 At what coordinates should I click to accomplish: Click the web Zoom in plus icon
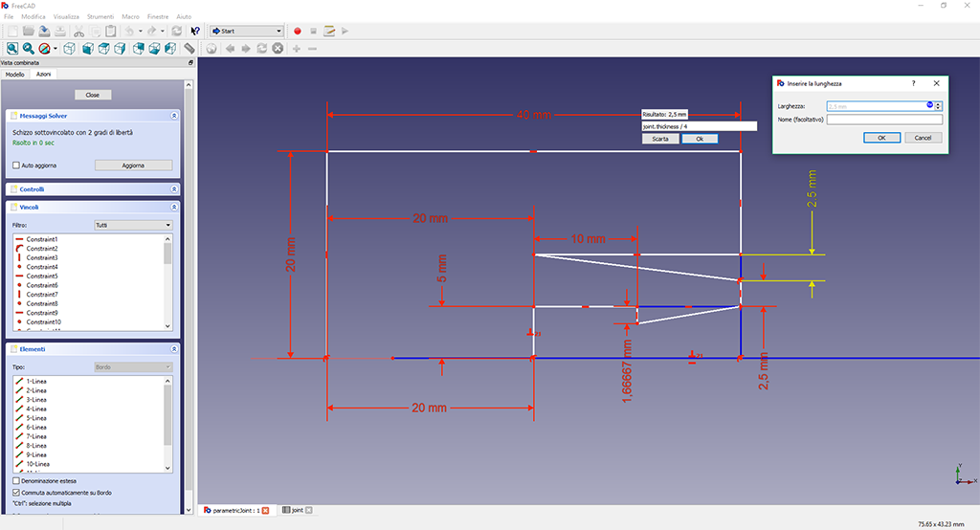297,48
